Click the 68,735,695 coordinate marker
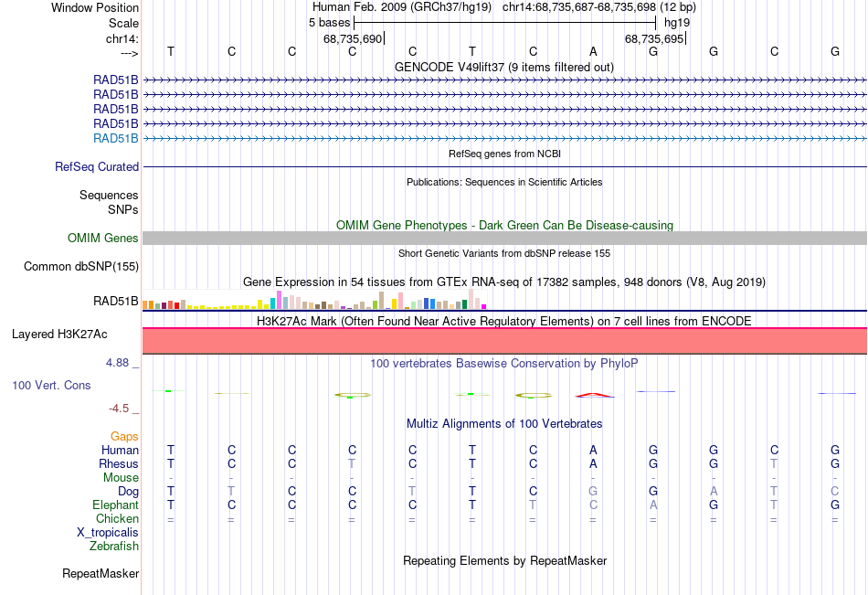 coord(654,38)
